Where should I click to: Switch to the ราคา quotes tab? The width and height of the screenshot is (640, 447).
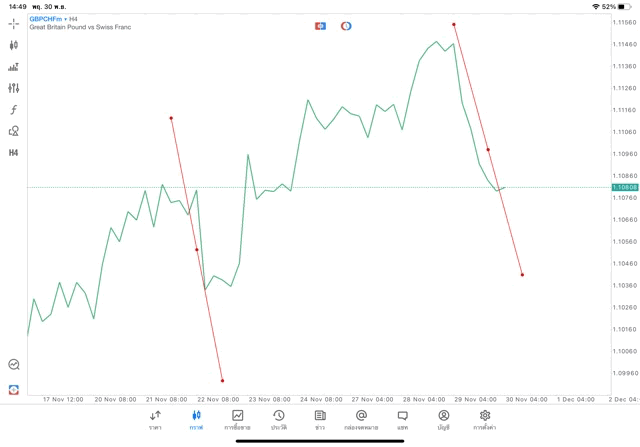(x=155, y=420)
